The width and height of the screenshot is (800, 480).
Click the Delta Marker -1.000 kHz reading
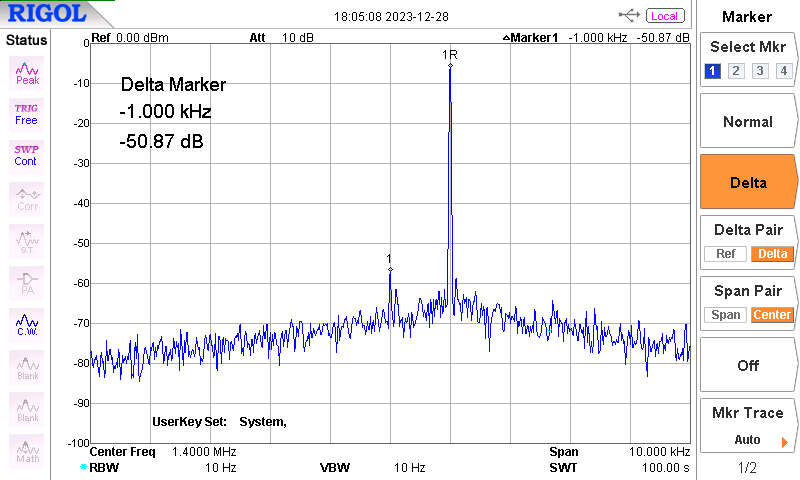point(165,111)
